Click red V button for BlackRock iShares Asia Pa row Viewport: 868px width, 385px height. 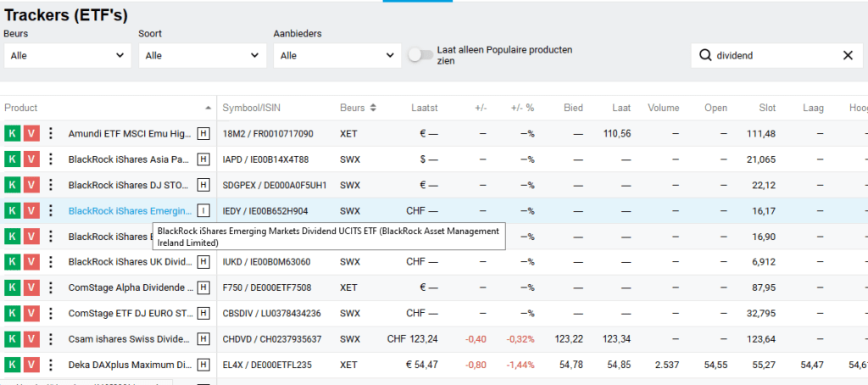[31, 159]
